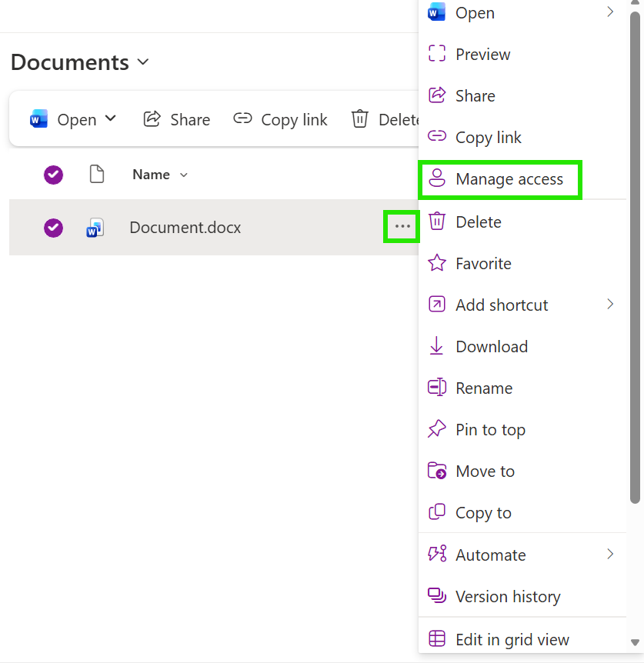Click the Preview icon in context menu
This screenshot has height=663, width=644.
coord(437,54)
